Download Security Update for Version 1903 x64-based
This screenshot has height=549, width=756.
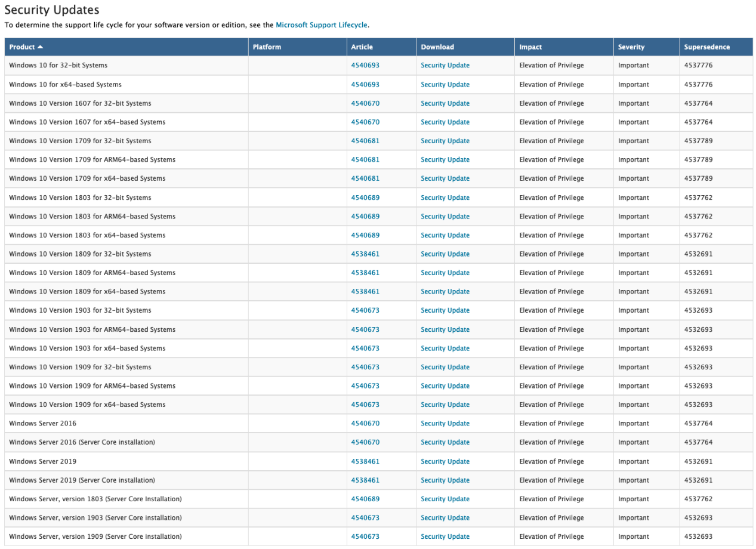[445, 348]
